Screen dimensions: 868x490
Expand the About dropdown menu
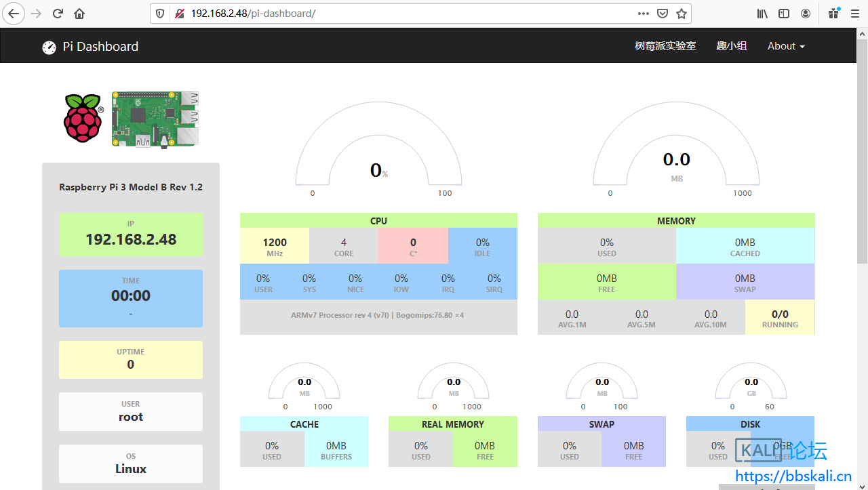pyautogui.click(x=785, y=46)
